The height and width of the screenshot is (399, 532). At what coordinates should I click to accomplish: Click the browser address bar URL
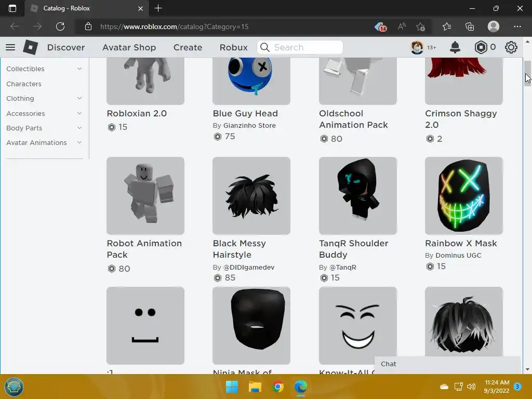click(175, 26)
